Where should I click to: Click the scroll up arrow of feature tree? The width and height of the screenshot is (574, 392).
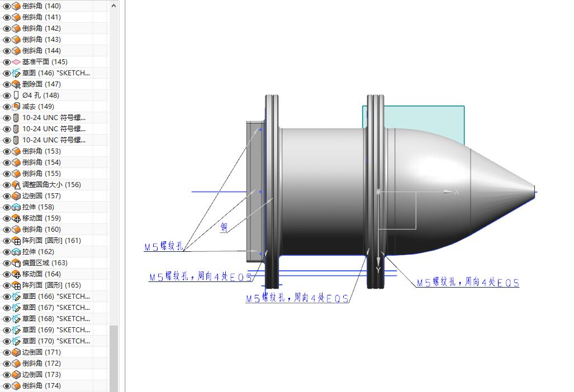click(x=114, y=6)
